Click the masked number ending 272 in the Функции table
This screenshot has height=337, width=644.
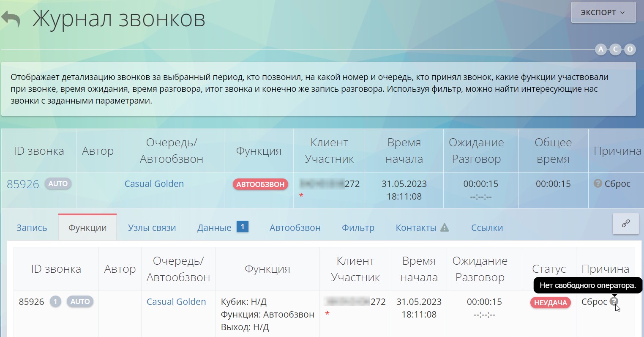click(x=355, y=302)
